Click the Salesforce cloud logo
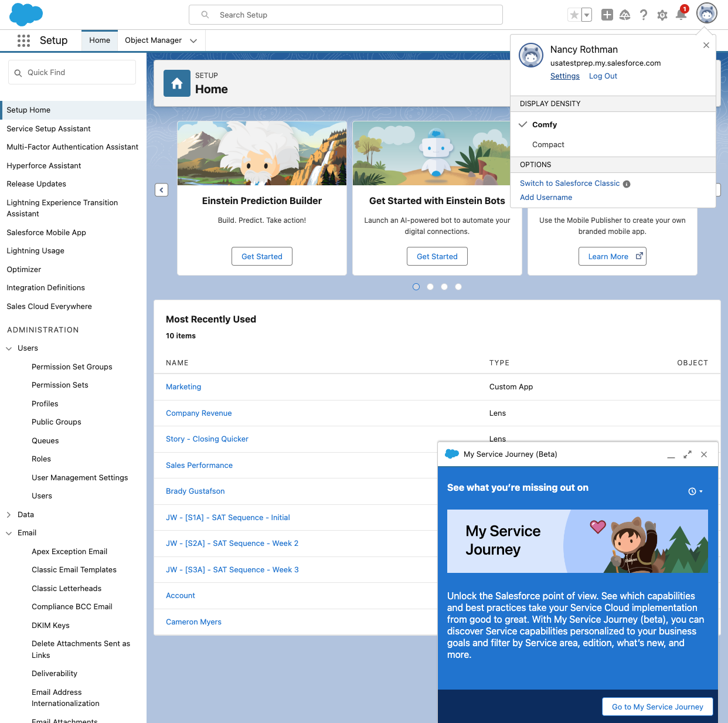This screenshot has height=723, width=728. click(x=26, y=14)
